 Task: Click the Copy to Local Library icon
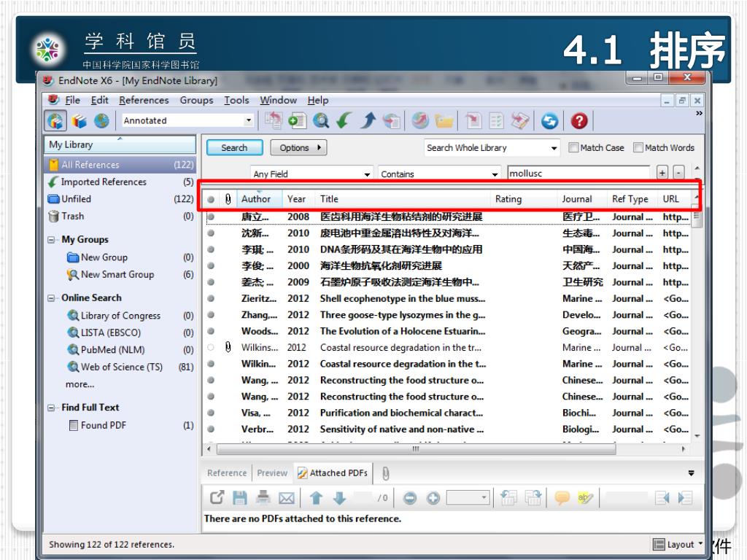pos(274,121)
